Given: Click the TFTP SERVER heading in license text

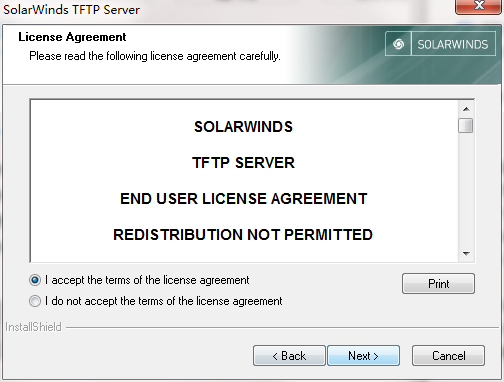Looking at the screenshot, I should point(243,163).
